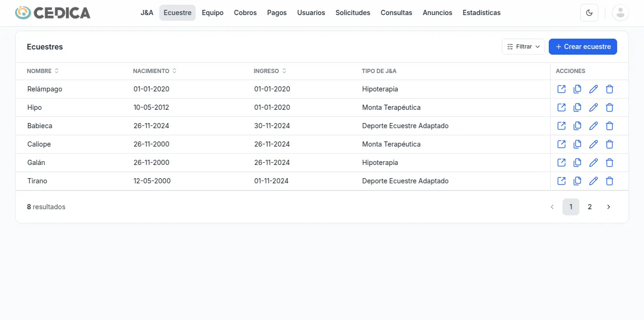The image size is (644, 320).
Task: Edit the Babieca horse entry
Action: point(594,126)
